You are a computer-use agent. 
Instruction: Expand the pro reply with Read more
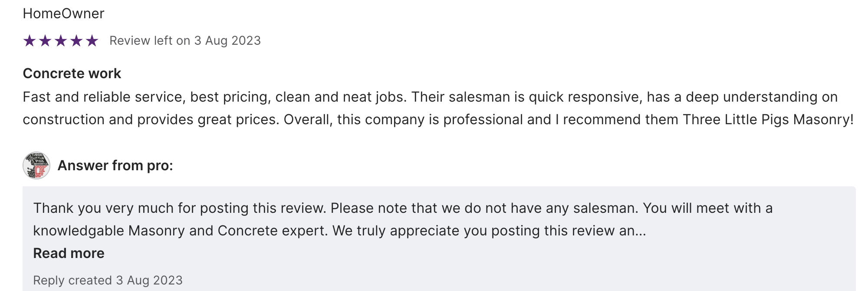pos(69,253)
